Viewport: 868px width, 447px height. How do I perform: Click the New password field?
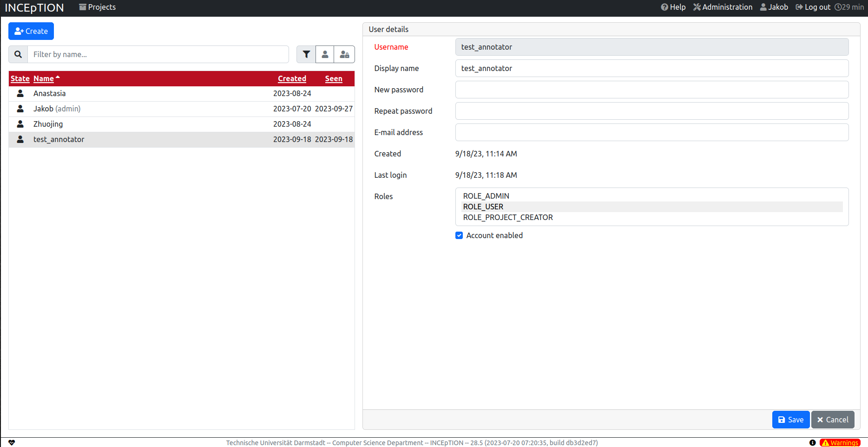652,90
